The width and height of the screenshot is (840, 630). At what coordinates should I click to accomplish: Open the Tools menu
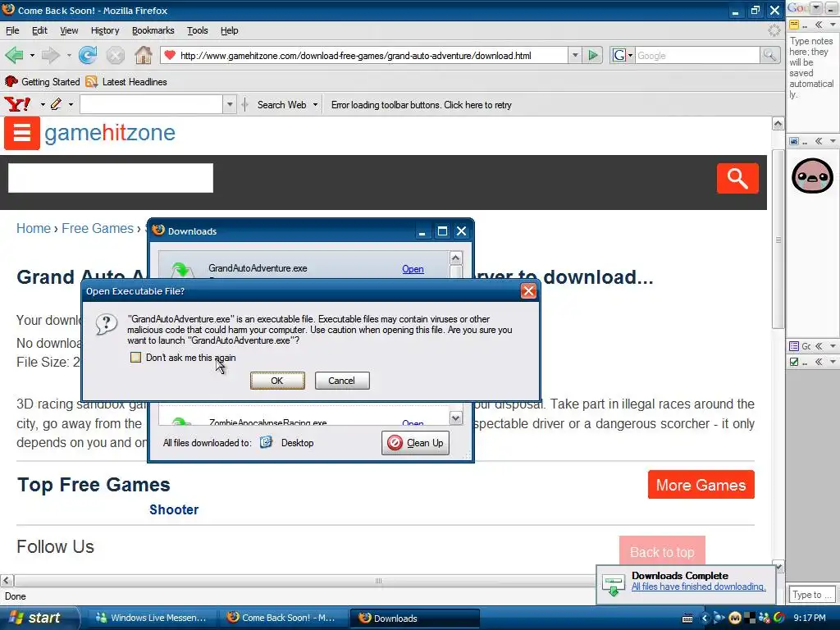[197, 30]
